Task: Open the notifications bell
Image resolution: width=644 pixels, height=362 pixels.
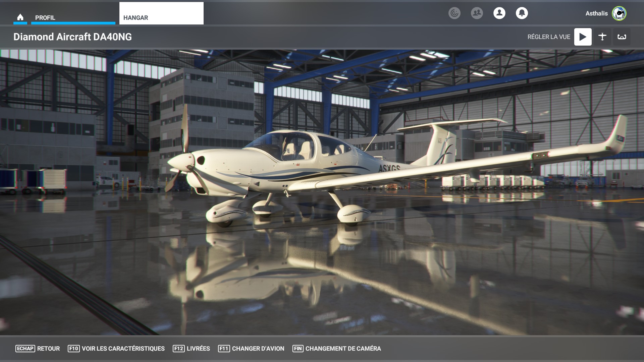Action: 522,13
